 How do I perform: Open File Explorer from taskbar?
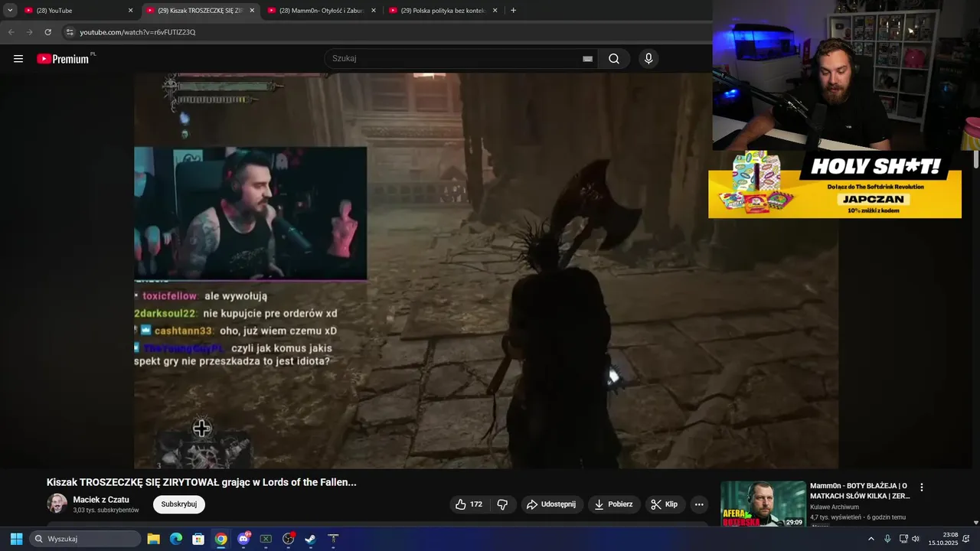153,539
